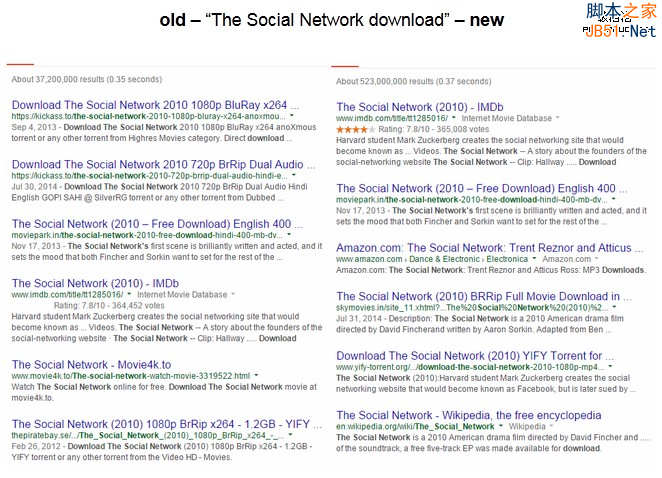The width and height of the screenshot is (662, 478).
Task: Click the yify-torrent.org green URL
Action: [x=470, y=367]
